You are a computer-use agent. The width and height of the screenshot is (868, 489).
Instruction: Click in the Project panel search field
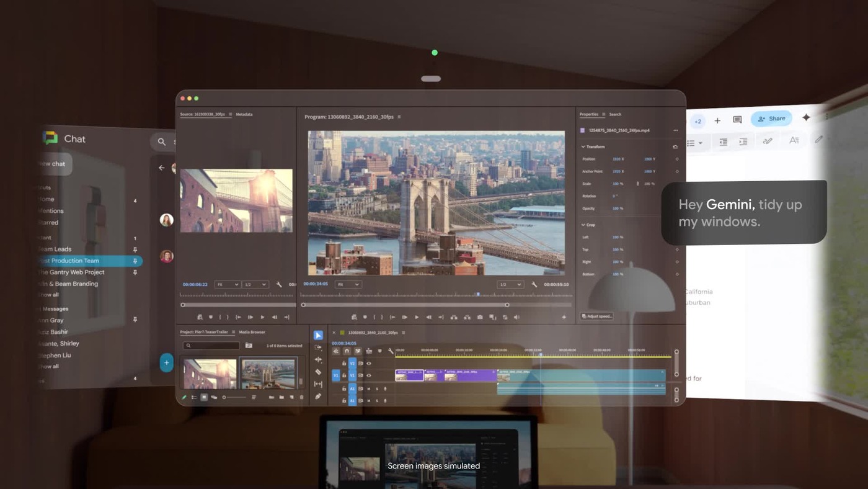[211, 346]
